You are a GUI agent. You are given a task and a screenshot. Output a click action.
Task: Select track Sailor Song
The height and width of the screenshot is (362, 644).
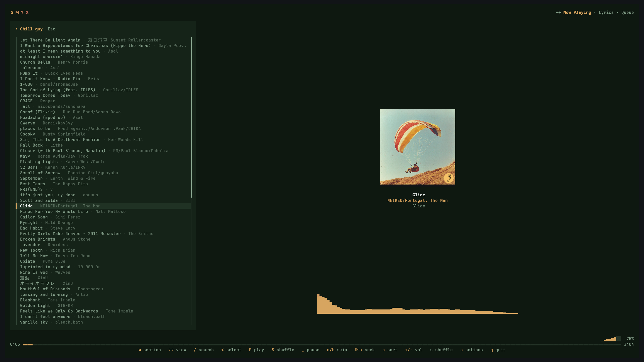point(104,217)
